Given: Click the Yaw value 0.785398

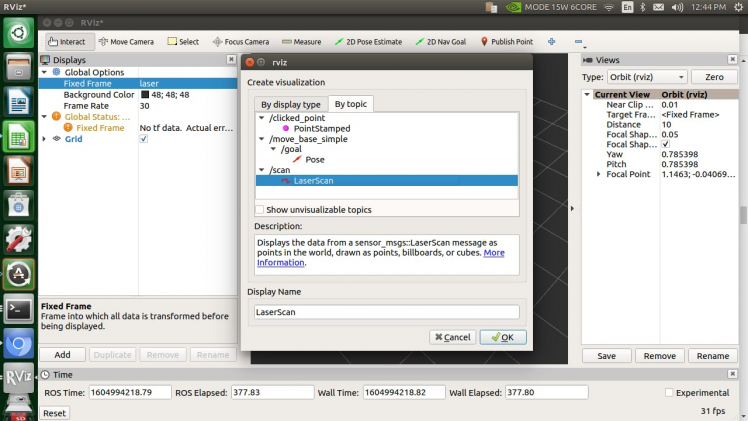Looking at the screenshot, I should coord(679,154).
